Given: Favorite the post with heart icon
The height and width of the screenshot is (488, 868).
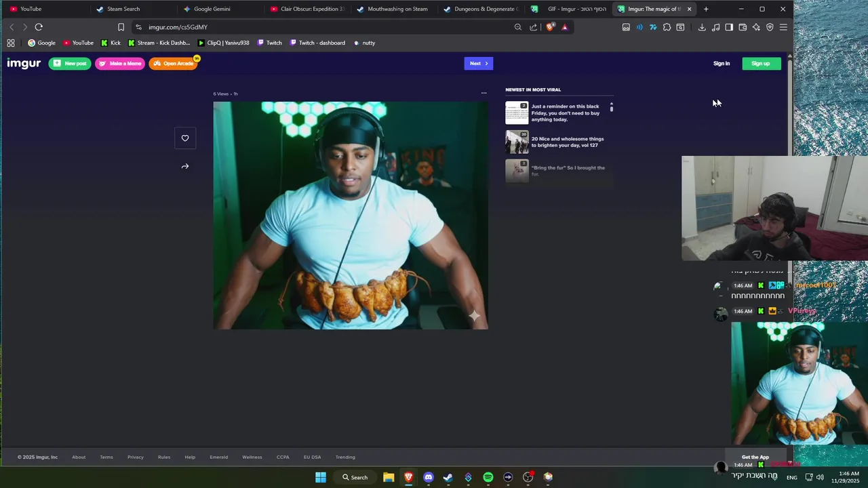Looking at the screenshot, I should point(185,138).
